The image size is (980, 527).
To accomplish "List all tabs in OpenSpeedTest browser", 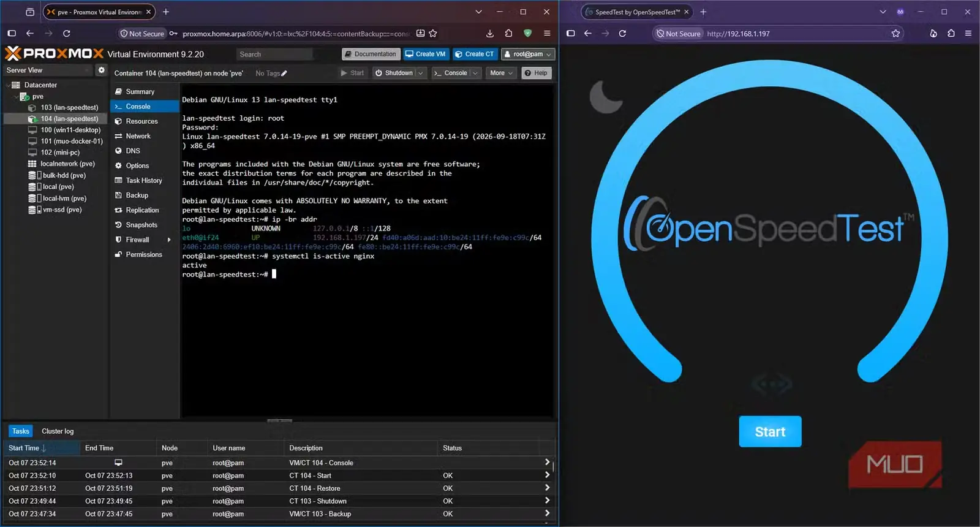I will pos(883,12).
